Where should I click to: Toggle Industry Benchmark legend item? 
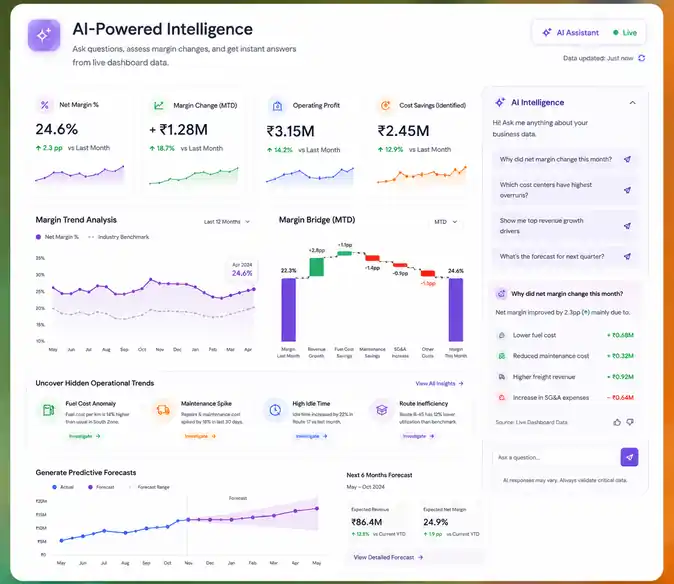click(x=118, y=237)
